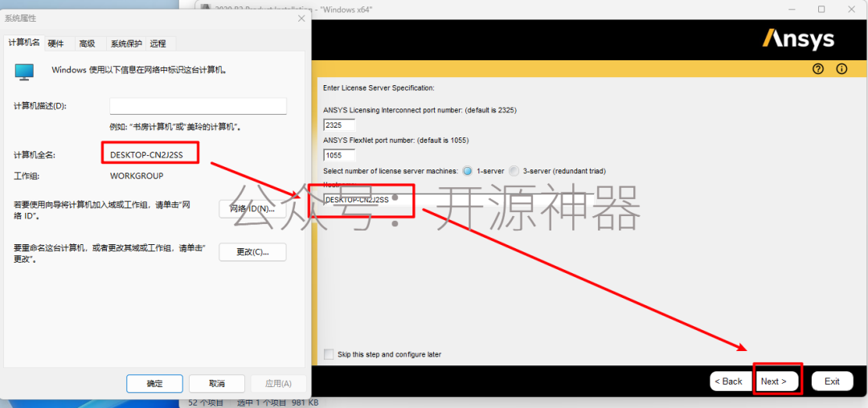The height and width of the screenshot is (408, 868).
Task: Click Enter License Server Specification heading
Action: point(379,88)
